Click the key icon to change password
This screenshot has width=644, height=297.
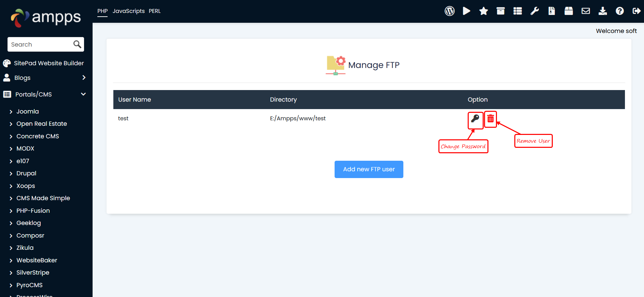point(475,119)
